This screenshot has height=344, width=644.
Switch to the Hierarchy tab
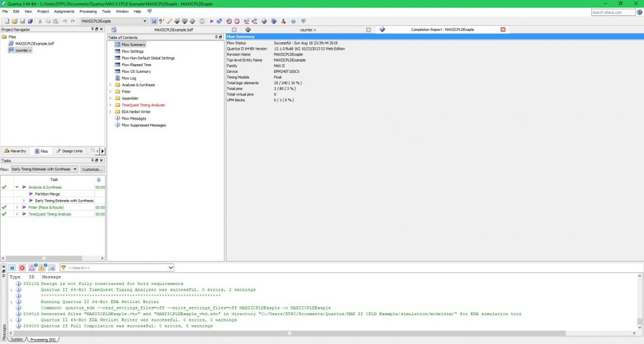(15, 151)
